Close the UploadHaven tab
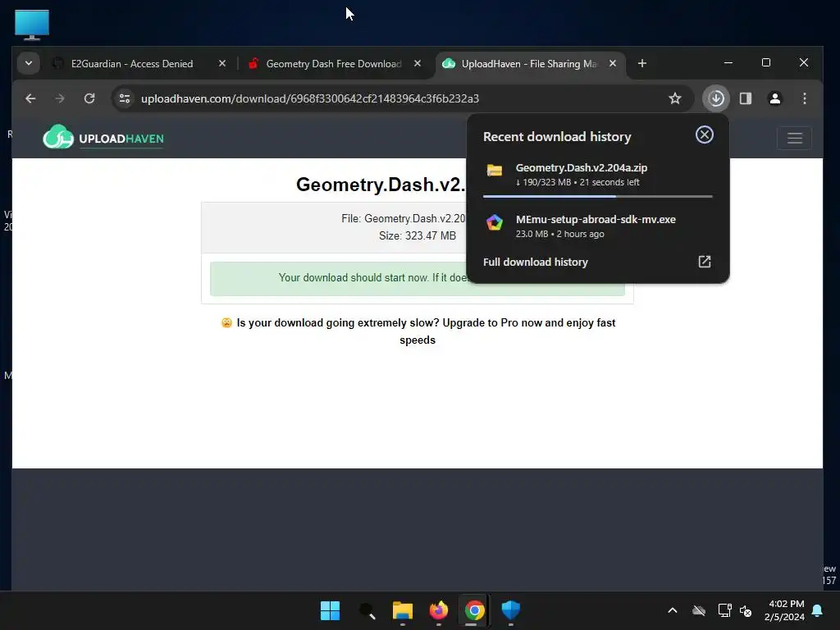 [x=612, y=63]
